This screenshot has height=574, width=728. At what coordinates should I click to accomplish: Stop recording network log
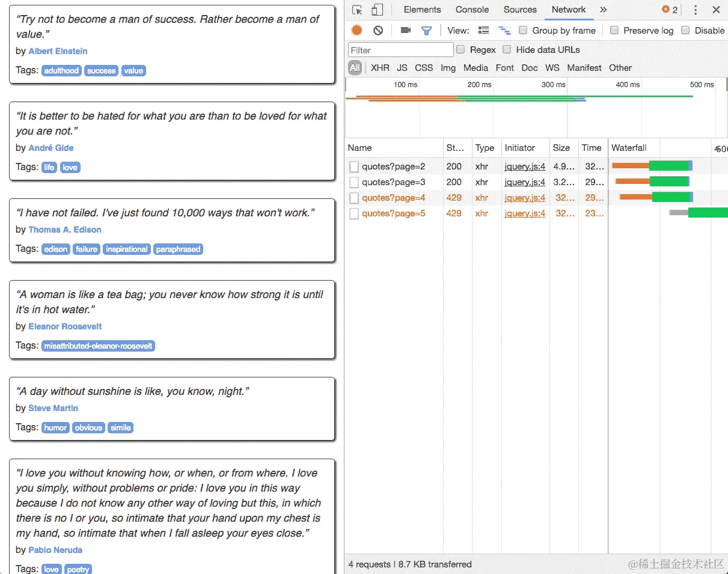(357, 30)
